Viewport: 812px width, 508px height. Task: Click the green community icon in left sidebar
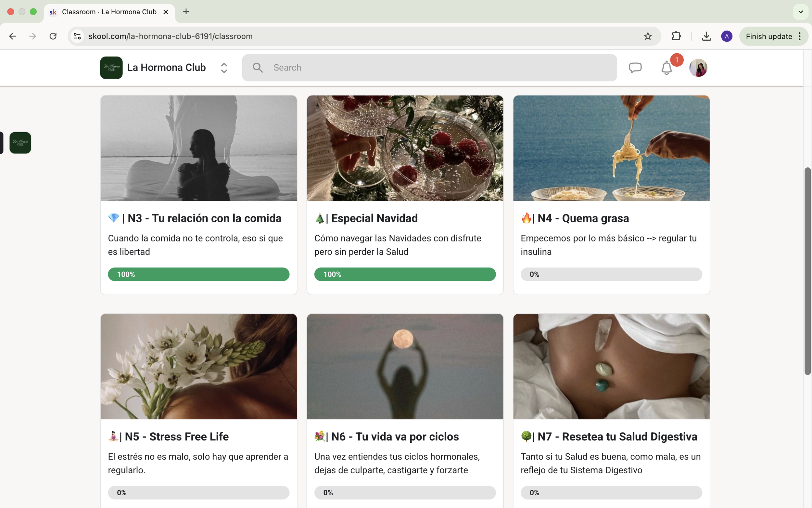point(20,143)
